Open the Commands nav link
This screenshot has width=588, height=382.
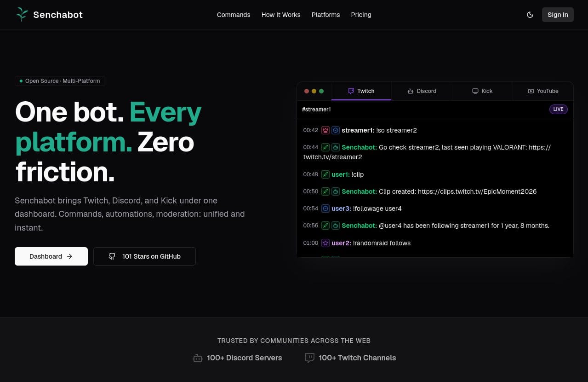[x=234, y=15]
